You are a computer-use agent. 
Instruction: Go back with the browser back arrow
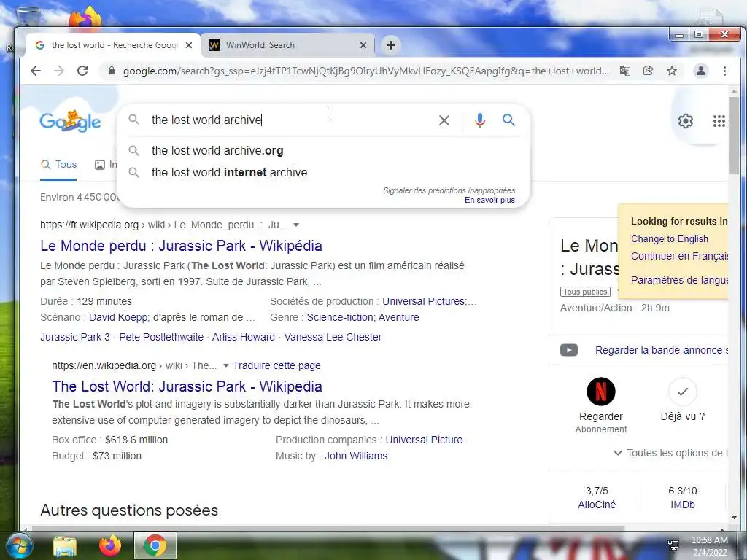tap(36, 71)
